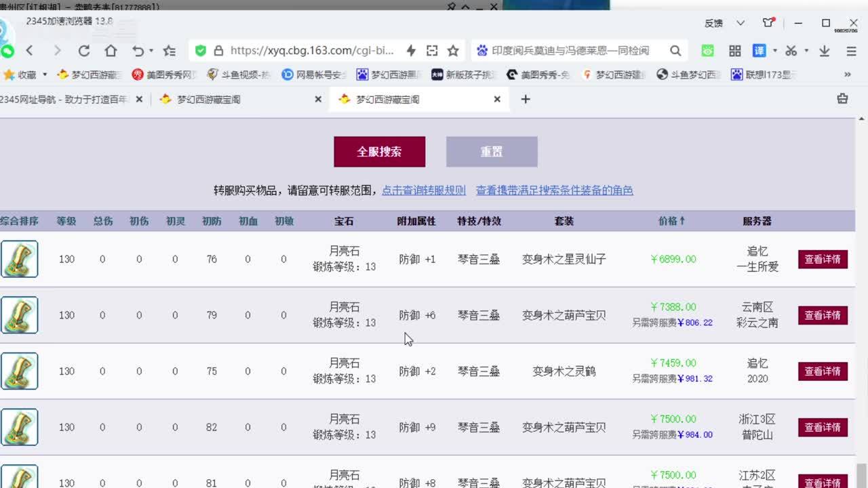Show more bookmarks with the overflow chevron
Image resolution: width=868 pixels, height=488 pixels.
[847, 75]
